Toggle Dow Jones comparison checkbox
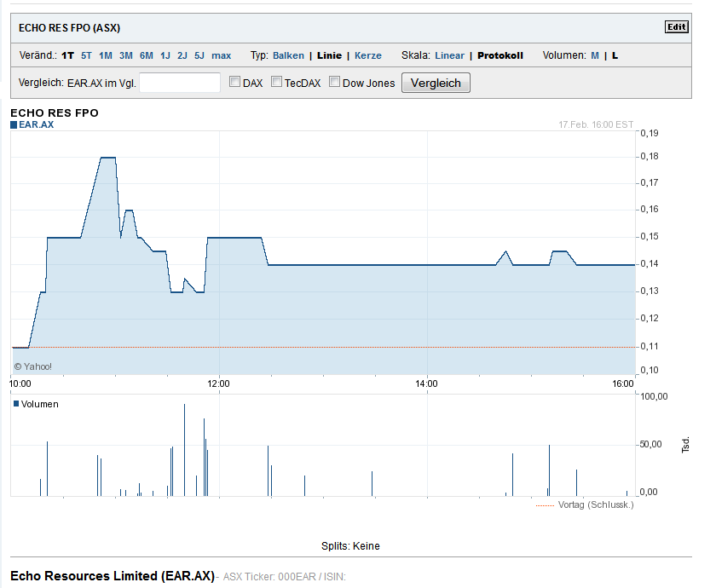 (335, 83)
